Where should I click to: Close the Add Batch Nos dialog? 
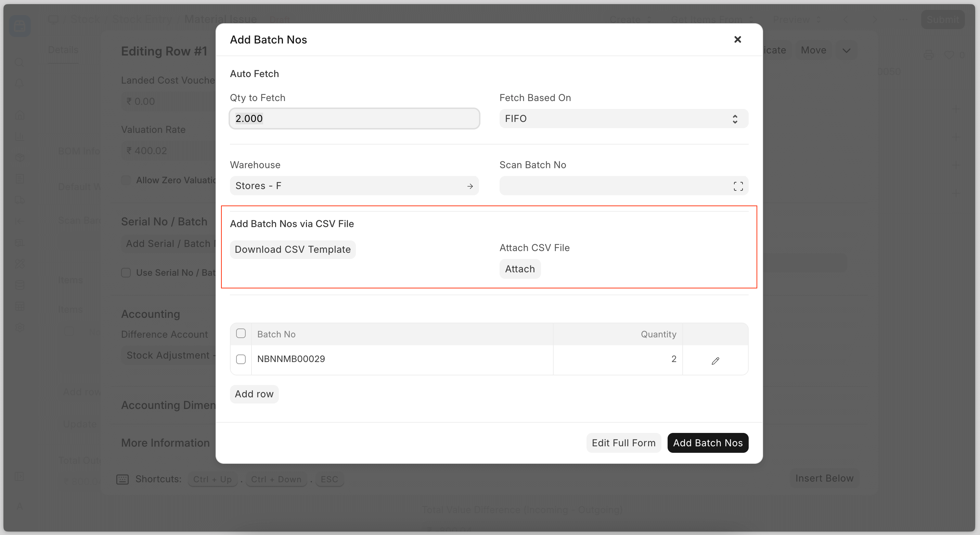click(x=737, y=40)
